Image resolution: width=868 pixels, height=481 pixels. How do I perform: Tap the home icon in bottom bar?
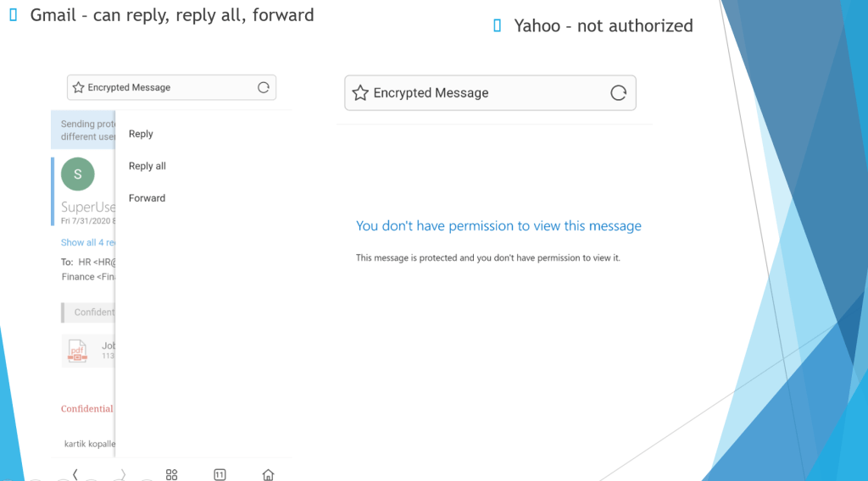point(268,474)
